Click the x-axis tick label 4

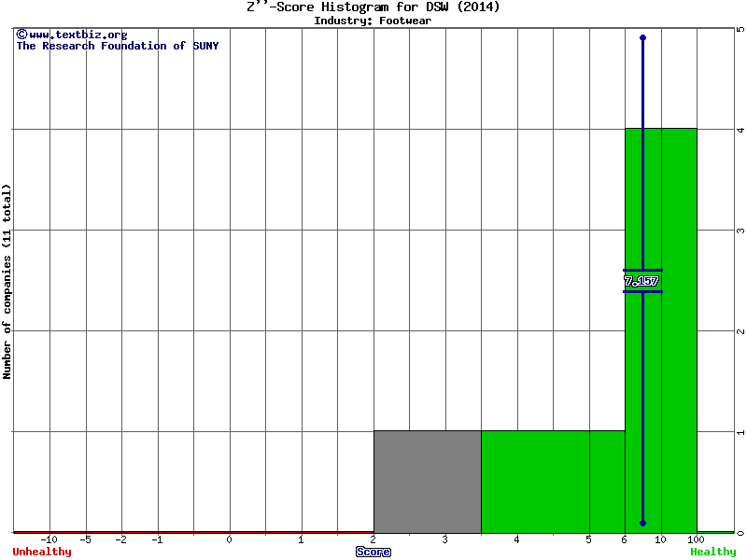coord(517,539)
